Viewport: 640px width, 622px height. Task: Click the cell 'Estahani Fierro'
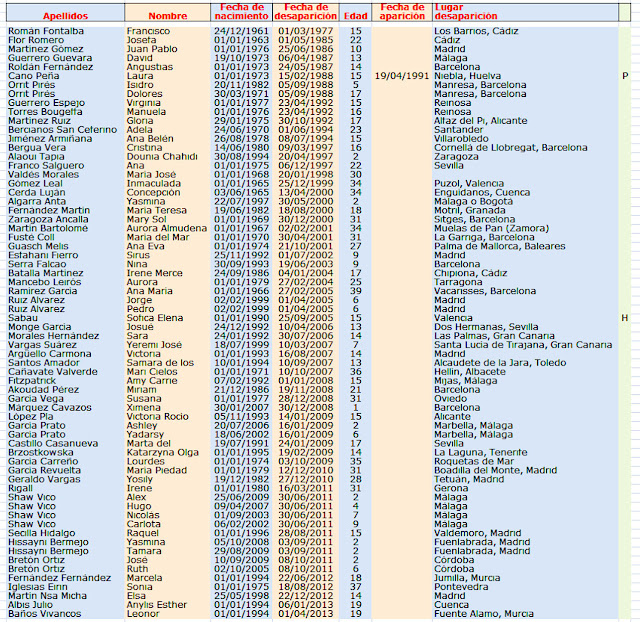point(43,255)
